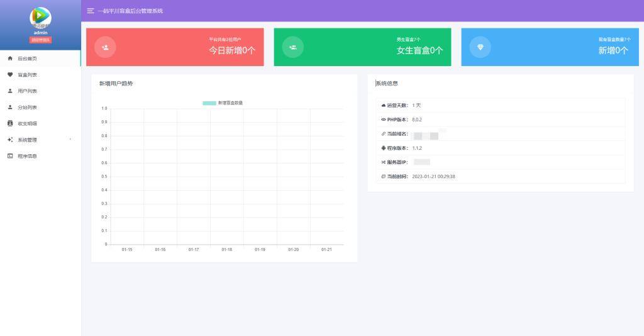Open the 用户列表 menu item
644x336 pixels.
[27, 91]
